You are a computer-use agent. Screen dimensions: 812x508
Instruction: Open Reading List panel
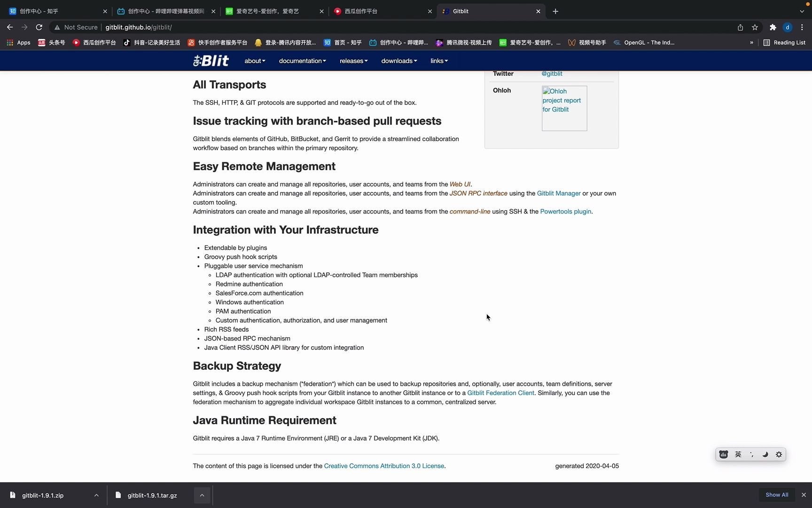784,42
